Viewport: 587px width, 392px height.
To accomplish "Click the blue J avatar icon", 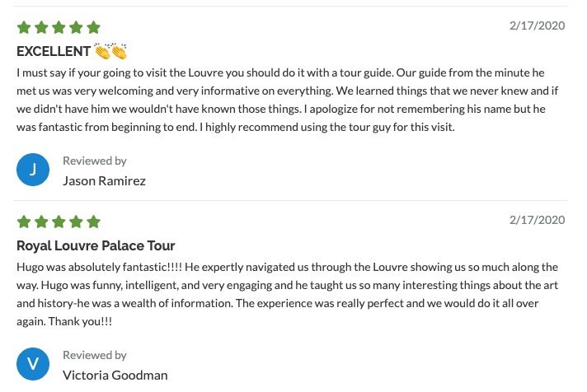I will 33,170.
